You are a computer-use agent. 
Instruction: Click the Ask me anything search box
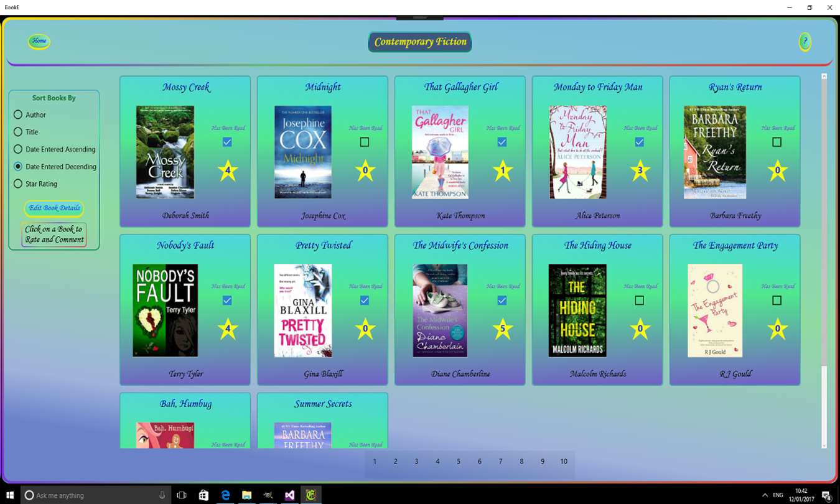tap(96, 495)
